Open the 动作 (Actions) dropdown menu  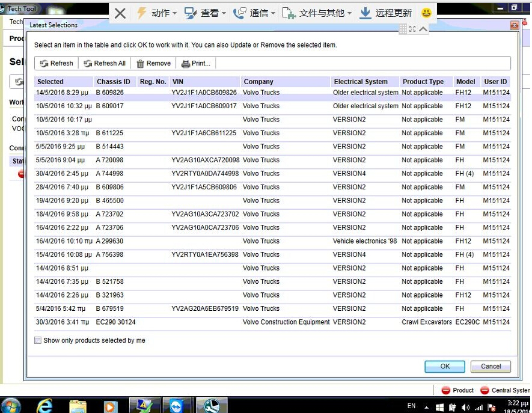click(x=157, y=13)
